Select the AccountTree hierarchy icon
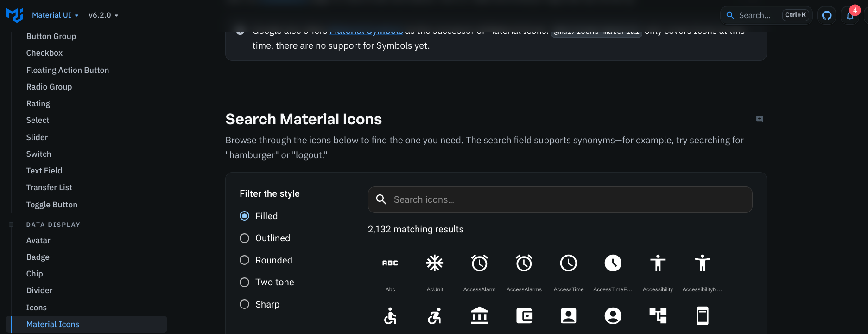Image resolution: width=868 pixels, height=334 pixels. click(x=658, y=316)
